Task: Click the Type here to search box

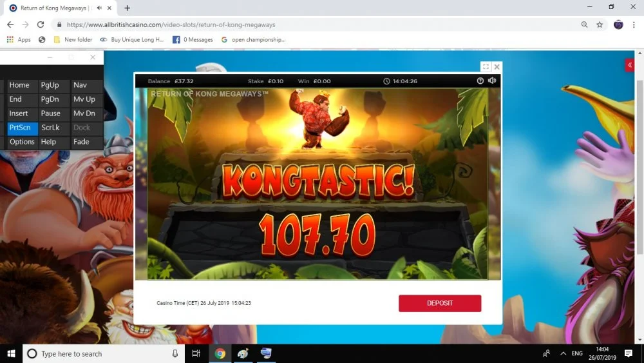Action: point(104,353)
